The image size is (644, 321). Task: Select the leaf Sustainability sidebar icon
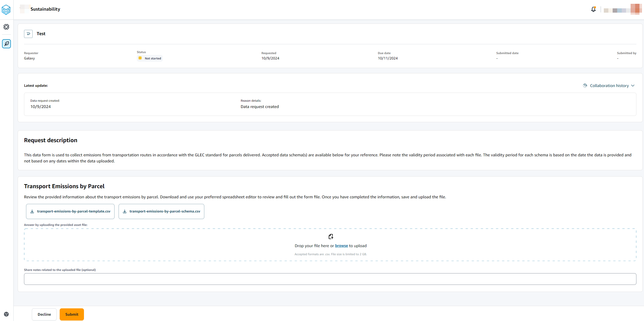coord(6,44)
